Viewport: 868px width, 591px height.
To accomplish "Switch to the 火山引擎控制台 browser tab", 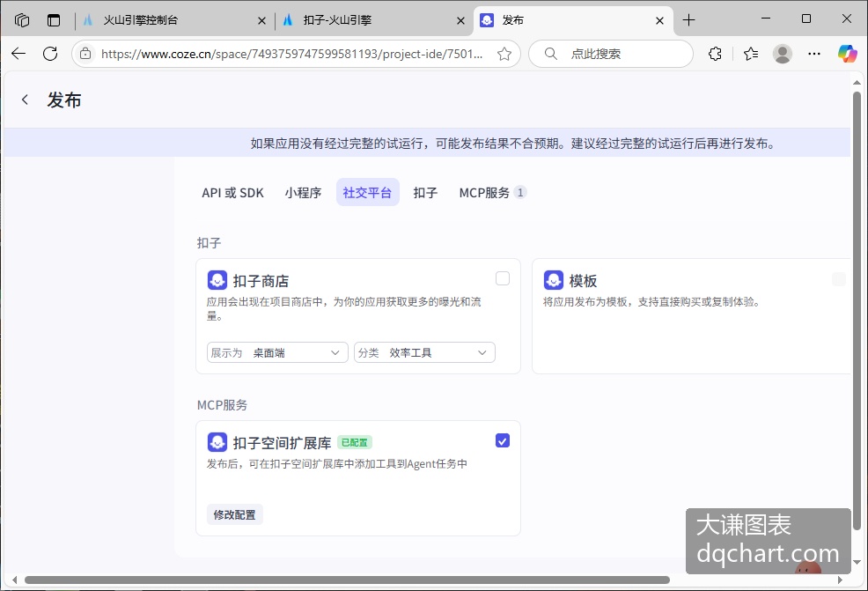I will click(x=173, y=20).
